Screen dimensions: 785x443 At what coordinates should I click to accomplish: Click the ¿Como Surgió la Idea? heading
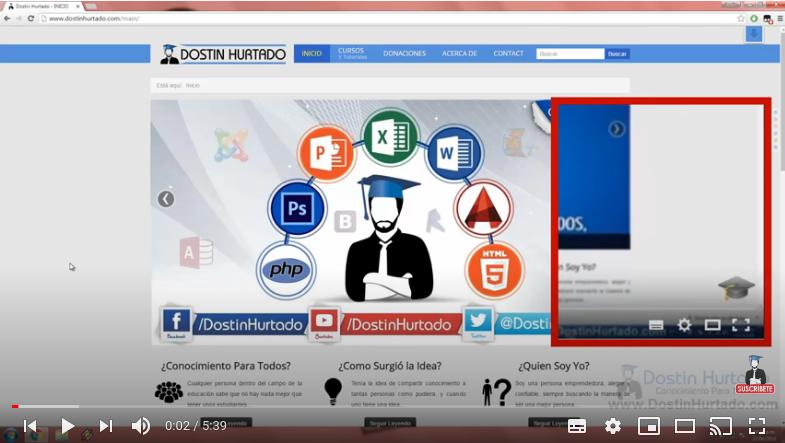(x=390, y=366)
